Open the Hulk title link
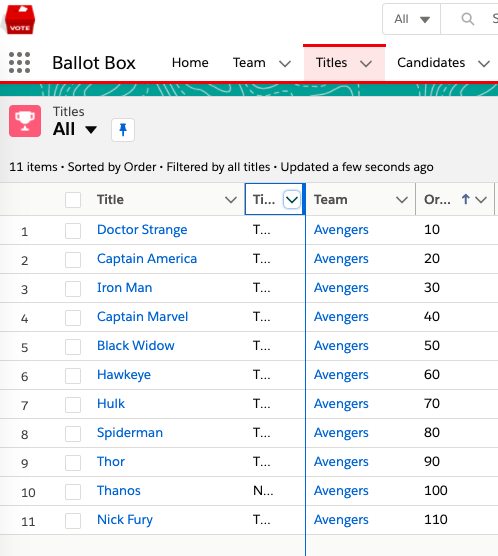 click(111, 404)
